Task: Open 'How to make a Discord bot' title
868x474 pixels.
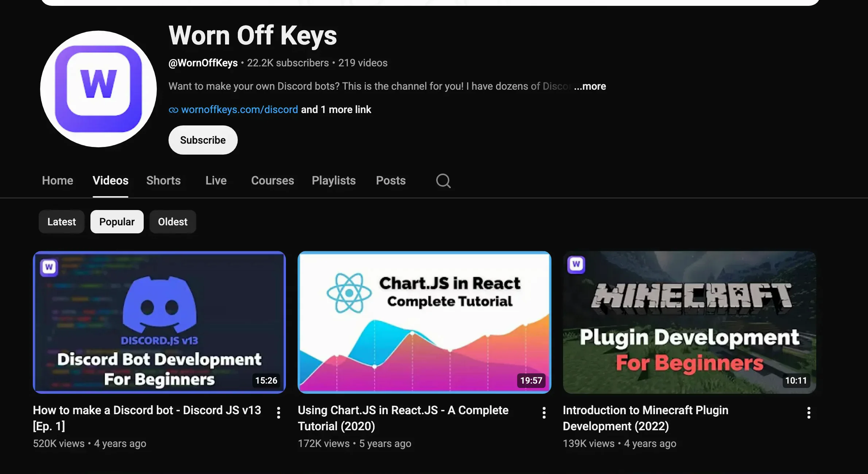Action: tap(147, 418)
